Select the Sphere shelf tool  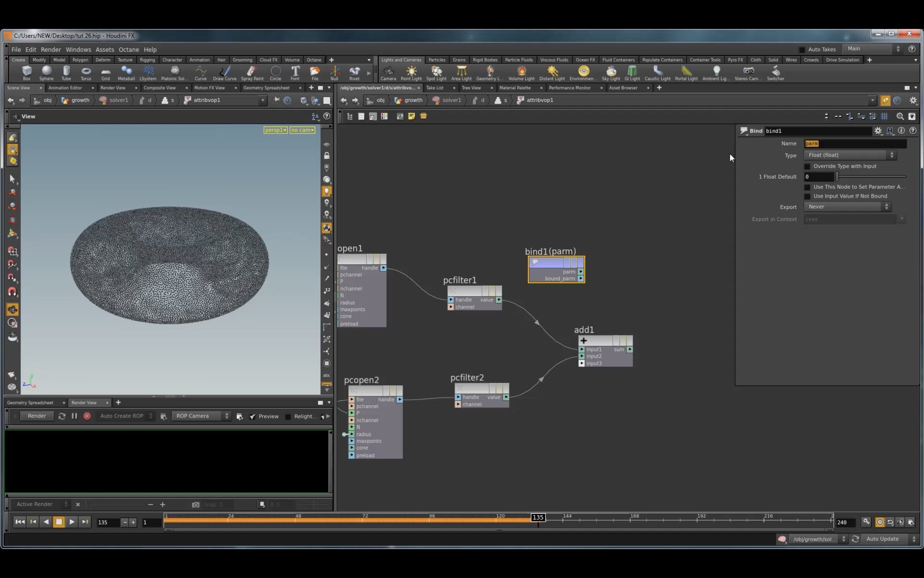[46, 73]
